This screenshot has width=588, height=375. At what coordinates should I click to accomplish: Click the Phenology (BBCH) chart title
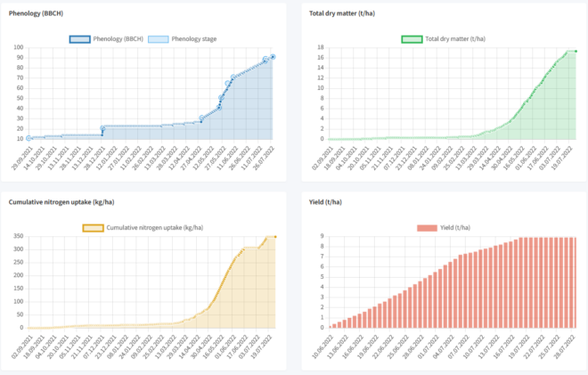click(x=36, y=13)
